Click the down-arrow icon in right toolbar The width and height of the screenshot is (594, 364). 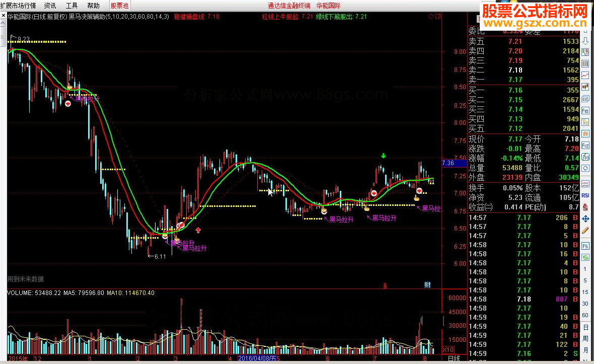pyautogui.click(x=585, y=42)
